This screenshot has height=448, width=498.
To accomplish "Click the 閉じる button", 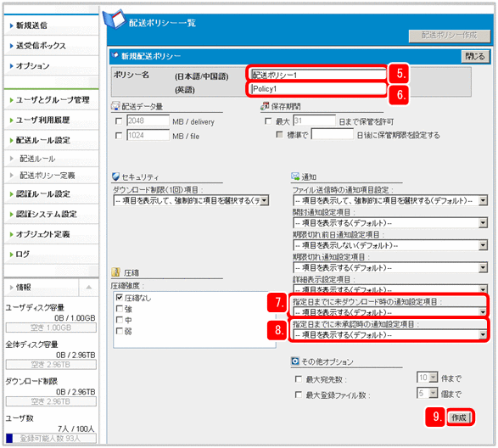I will (475, 57).
